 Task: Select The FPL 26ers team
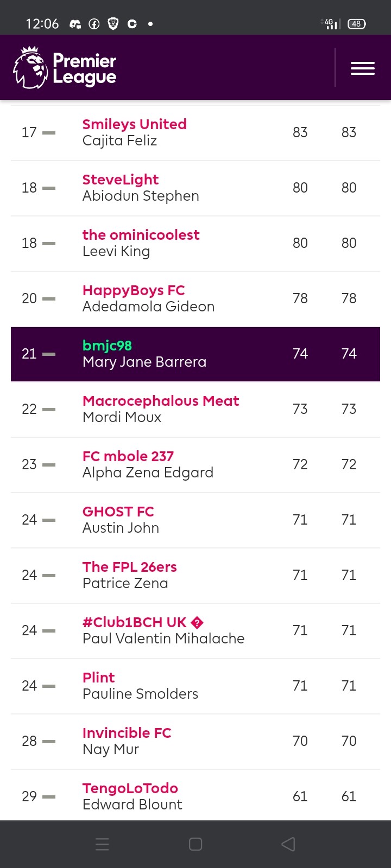click(130, 567)
